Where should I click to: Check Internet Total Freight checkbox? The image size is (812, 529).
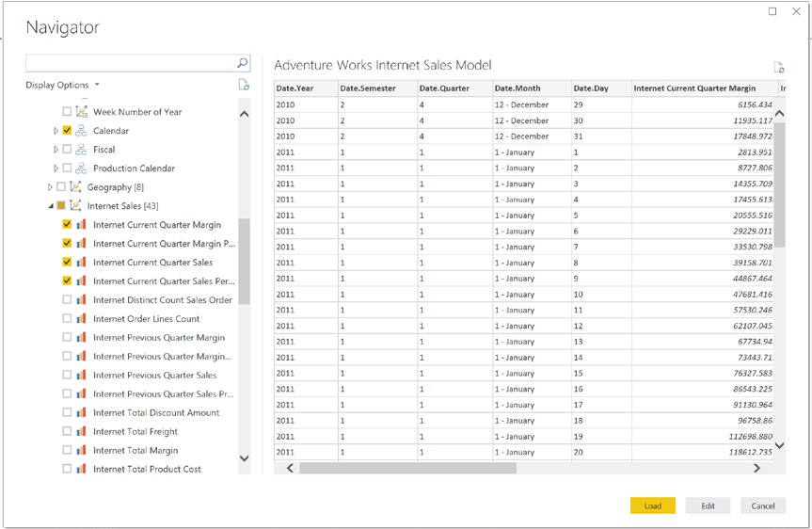[x=67, y=431]
